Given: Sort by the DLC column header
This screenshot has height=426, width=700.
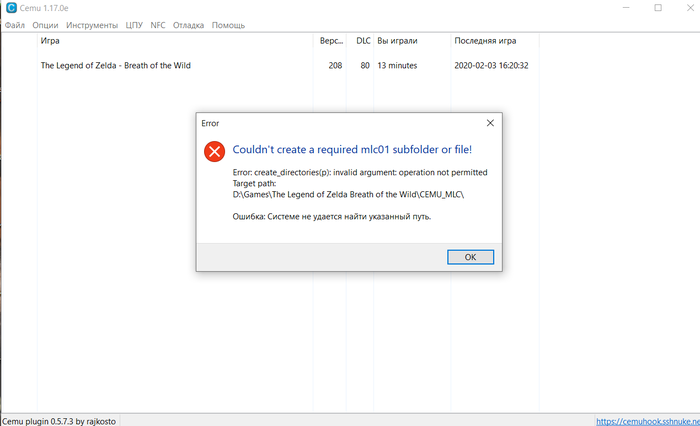Looking at the screenshot, I should point(363,42).
